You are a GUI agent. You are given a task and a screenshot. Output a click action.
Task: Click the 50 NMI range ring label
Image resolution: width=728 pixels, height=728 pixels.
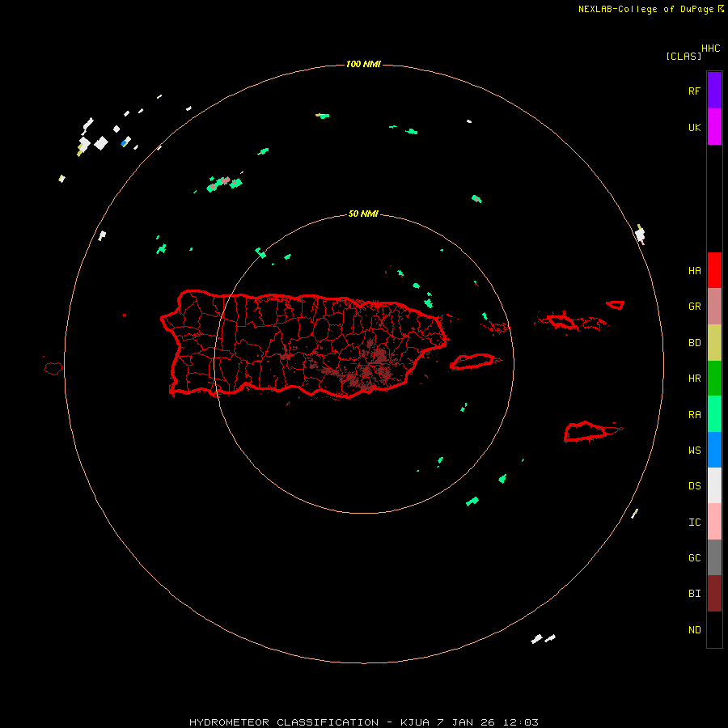click(363, 214)
